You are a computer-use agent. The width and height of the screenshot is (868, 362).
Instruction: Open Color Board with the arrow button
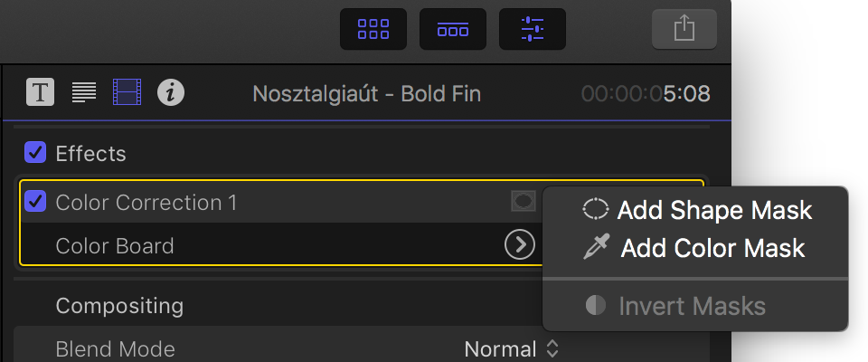[520, 245]
